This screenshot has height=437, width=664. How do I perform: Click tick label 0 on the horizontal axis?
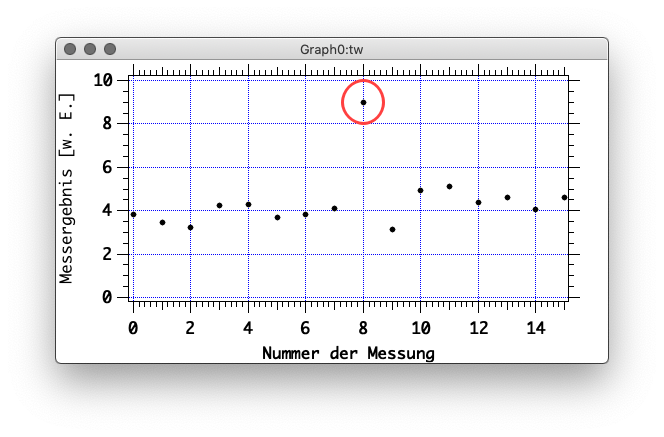pos(133,328)
